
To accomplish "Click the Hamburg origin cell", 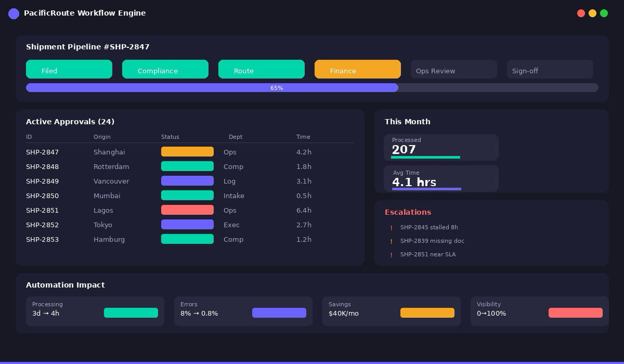I will click(x=109, y=240).
